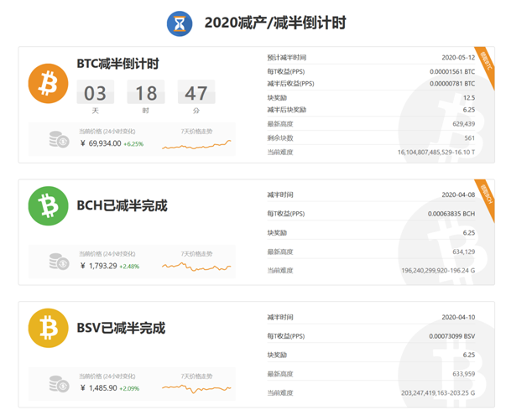Click the "BTC减半倒计时" heading
532x410 pixels.
pos(117,64)
